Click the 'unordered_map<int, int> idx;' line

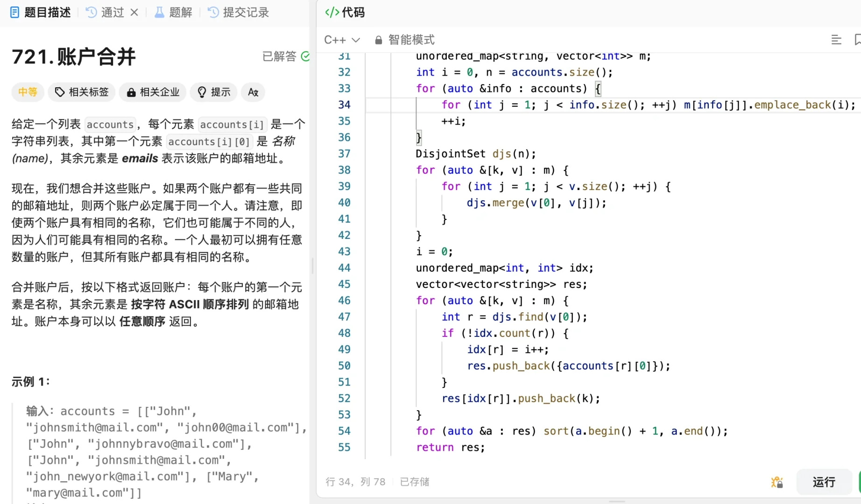click(x=504, y=268)
